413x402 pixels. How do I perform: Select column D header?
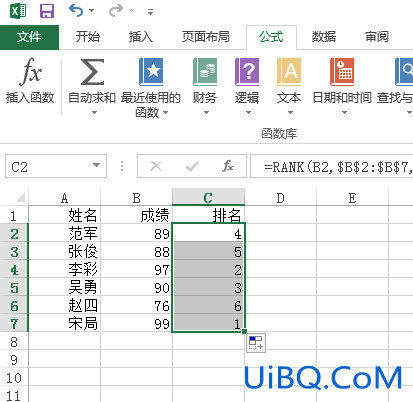coord(280,198)
